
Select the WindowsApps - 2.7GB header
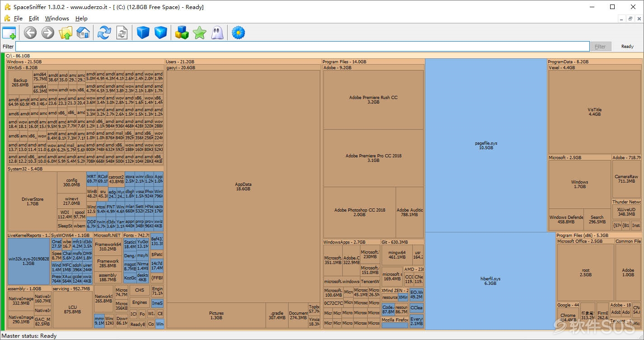click(351, 242)
